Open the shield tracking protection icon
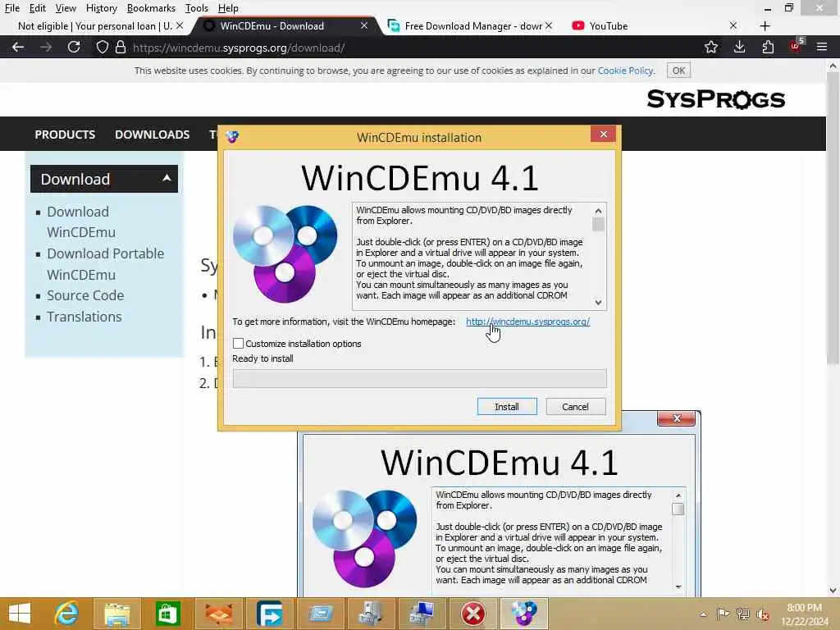 click(103, 47)
